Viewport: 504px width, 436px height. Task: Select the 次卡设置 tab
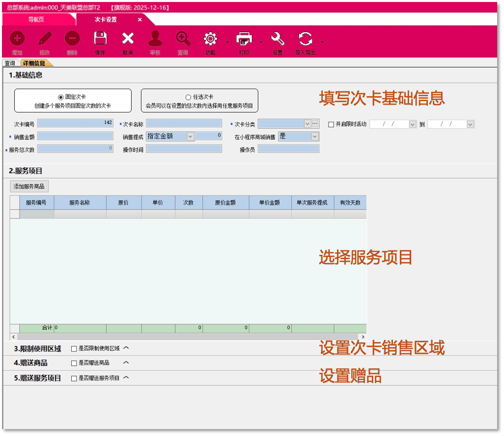pos(106,20)
